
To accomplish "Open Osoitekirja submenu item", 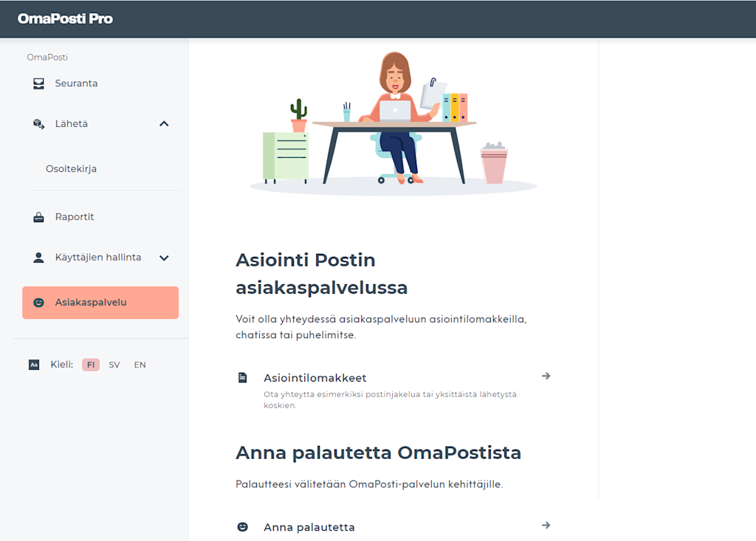I will pos(72,169).
